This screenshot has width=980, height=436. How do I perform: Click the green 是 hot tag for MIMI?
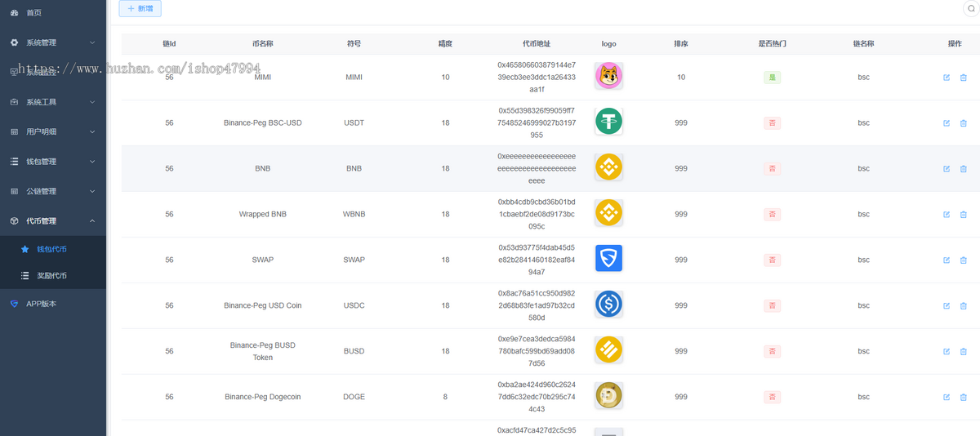tap(772, 78)
